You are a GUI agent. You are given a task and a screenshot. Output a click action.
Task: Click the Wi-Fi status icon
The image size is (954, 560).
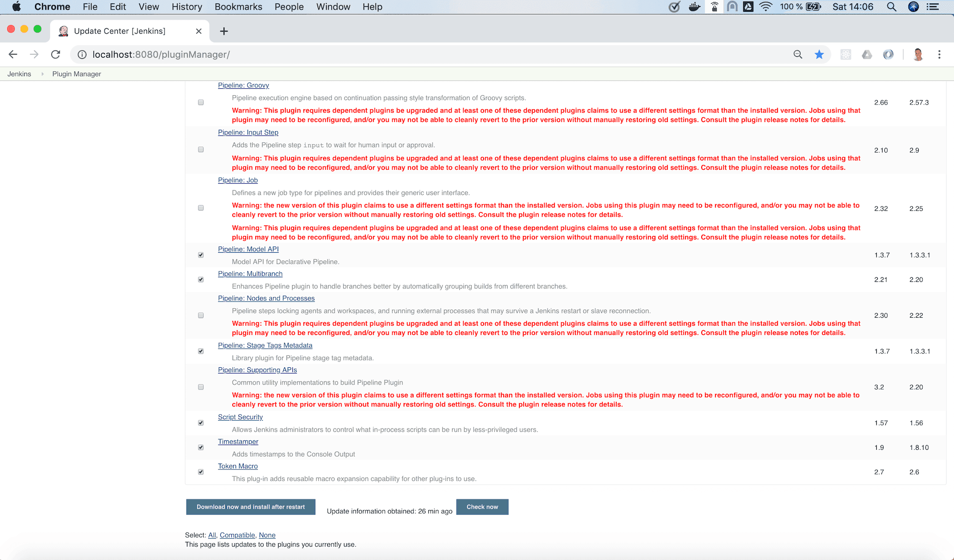coord(766,7)
